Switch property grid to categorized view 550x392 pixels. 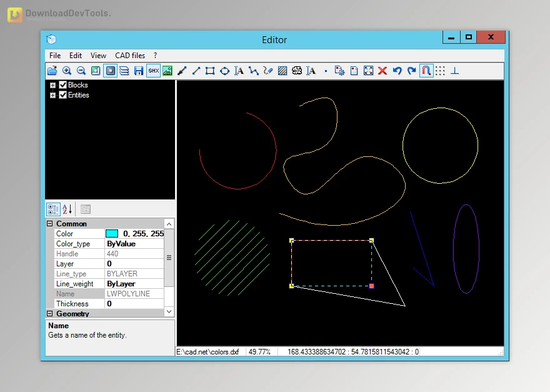point(53,209)
